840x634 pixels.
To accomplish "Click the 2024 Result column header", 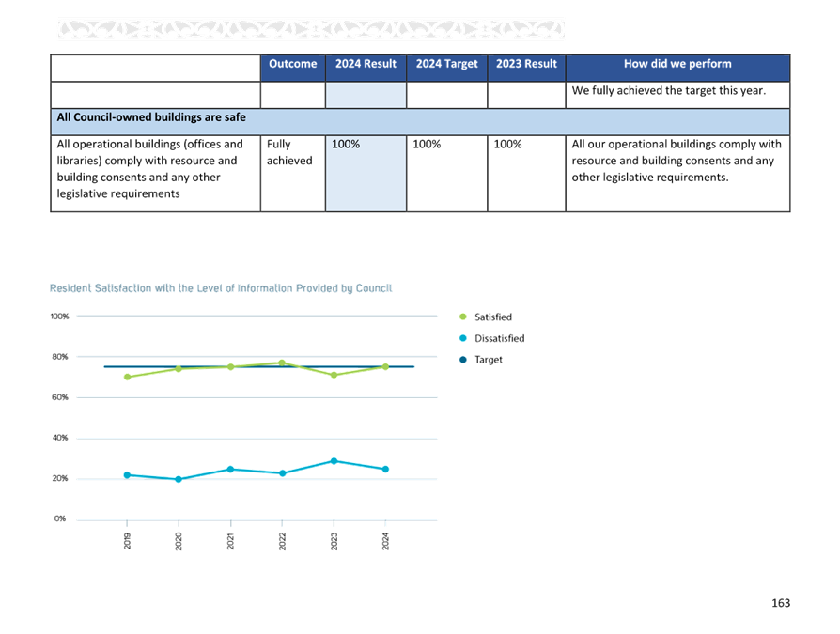I will [x=366, y=68].
